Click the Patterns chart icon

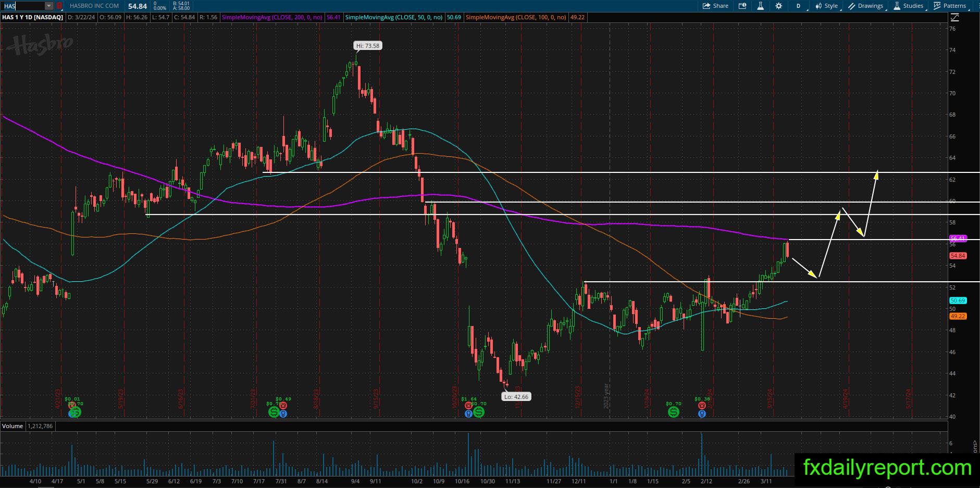point(937,6)
